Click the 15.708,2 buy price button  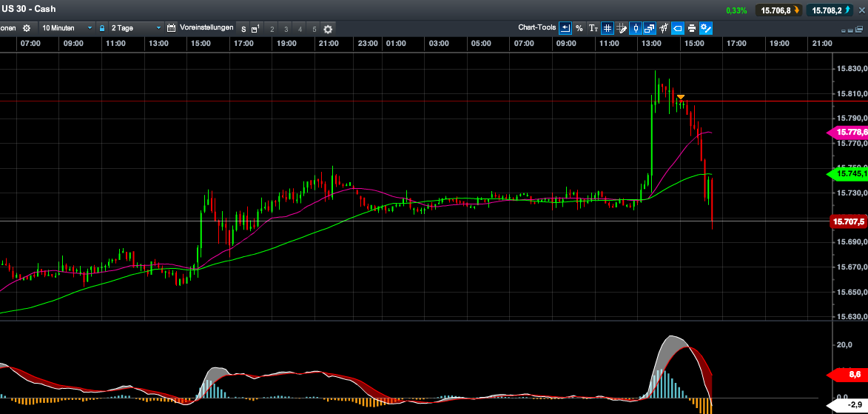pos(828,10)
